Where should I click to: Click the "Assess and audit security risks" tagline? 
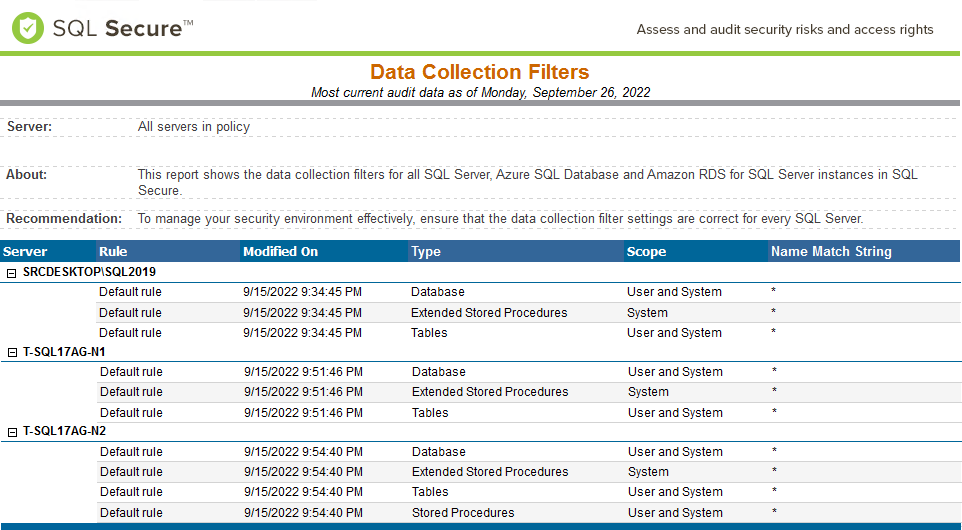coord(785,30)
